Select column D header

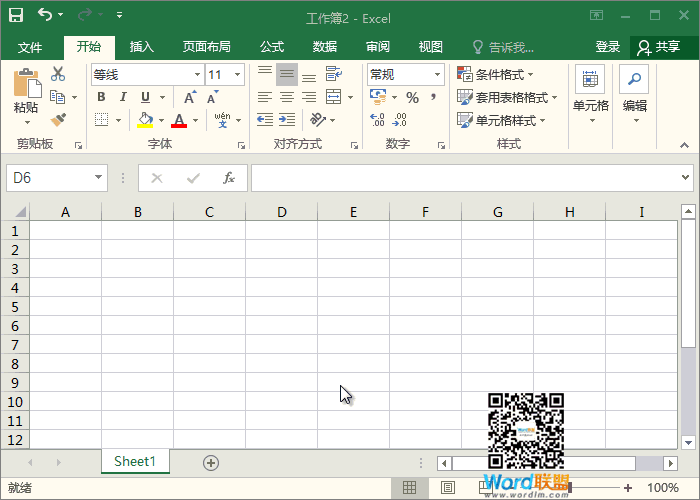click(281, 212)
